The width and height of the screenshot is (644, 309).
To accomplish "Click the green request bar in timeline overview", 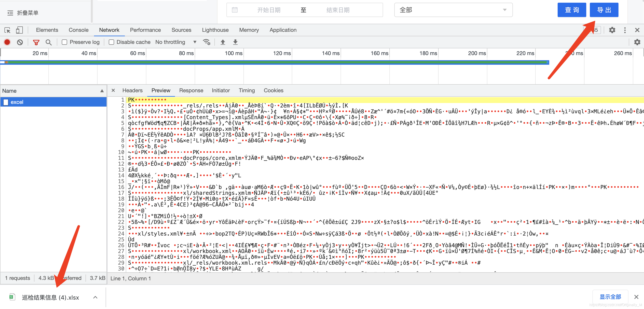I will click(275, 62).
